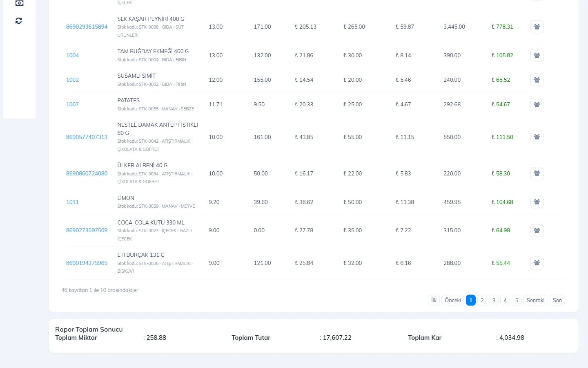The height and width of the screenshot is (368, 588).
Task: Open product code link 1002
Action: pos(72,80)
